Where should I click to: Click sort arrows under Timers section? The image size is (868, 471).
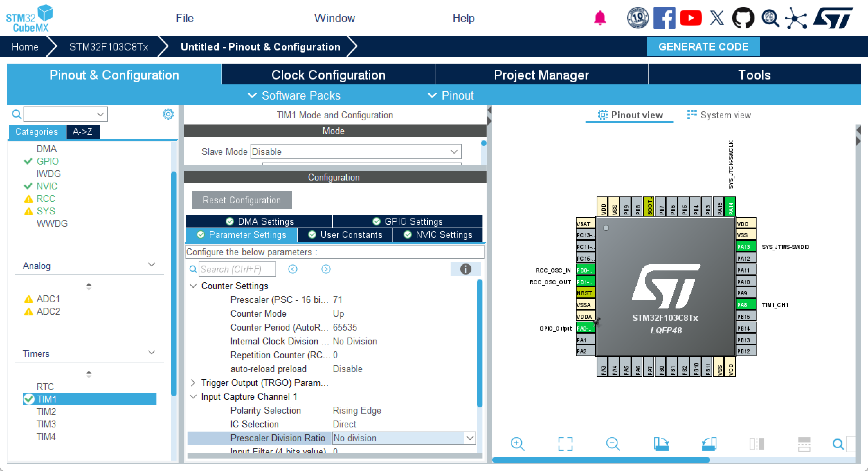pyautogui.click(x=89, y=374)
